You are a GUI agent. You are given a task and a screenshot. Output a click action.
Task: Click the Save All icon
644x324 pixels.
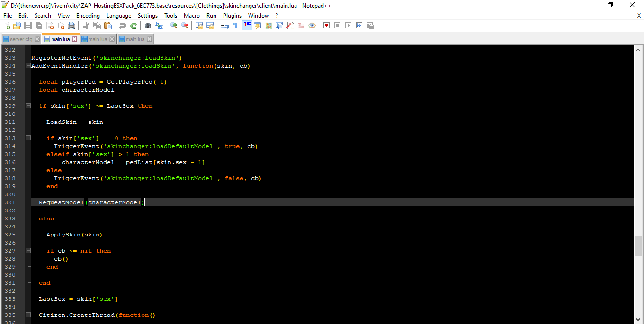[39, 26]
